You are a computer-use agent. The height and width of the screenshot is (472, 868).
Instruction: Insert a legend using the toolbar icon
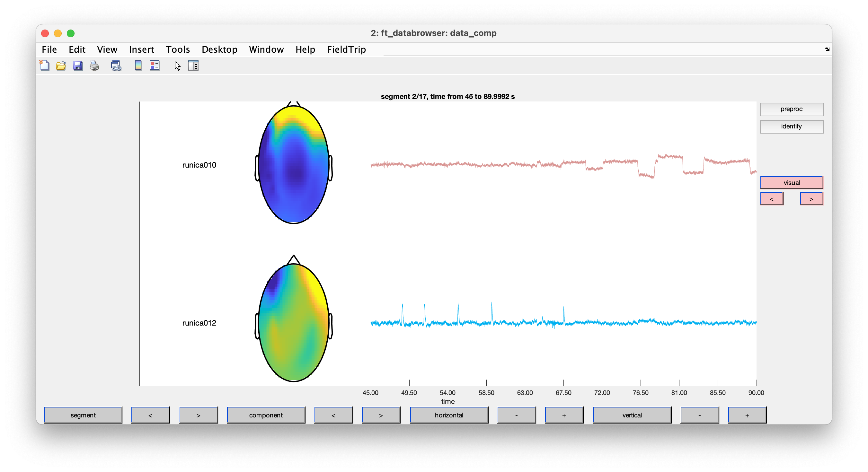(155, 66)
